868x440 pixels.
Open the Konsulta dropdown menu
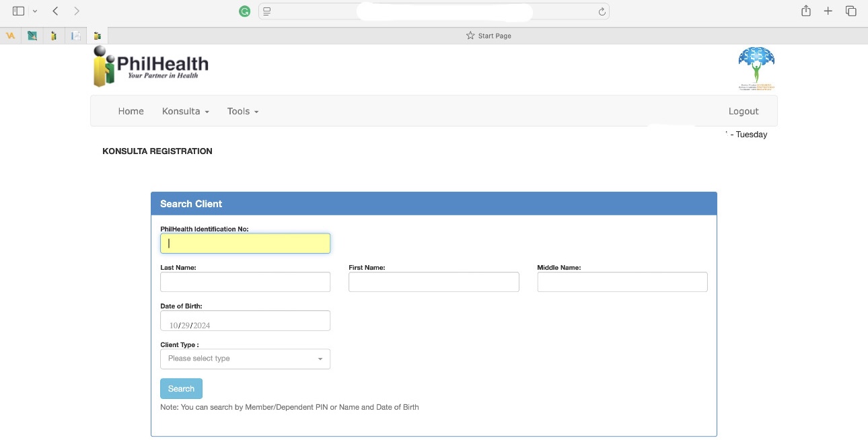[186, 111]
